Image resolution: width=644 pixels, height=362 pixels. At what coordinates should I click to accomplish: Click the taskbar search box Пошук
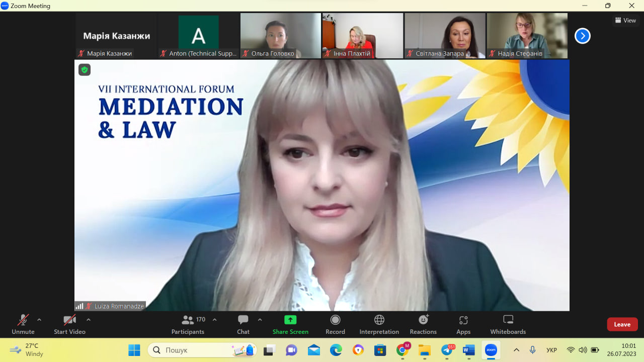coord(202,350)
